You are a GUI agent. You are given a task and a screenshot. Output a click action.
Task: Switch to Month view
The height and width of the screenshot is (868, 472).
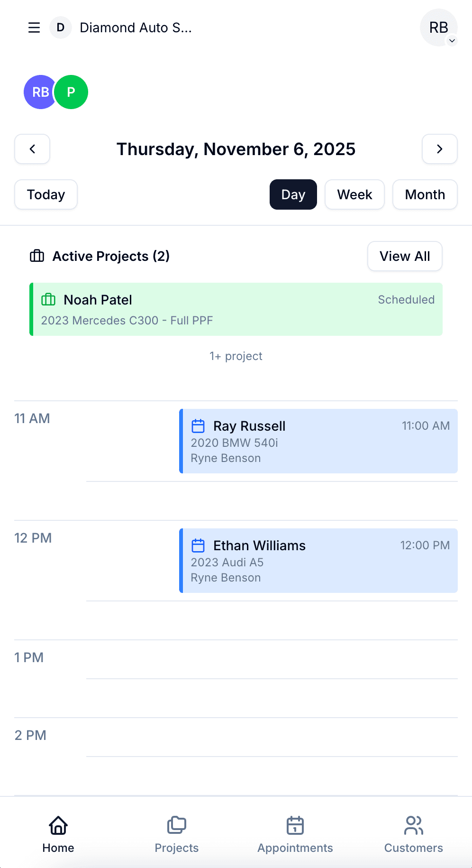pyautogui.click(x=424, y=194)
